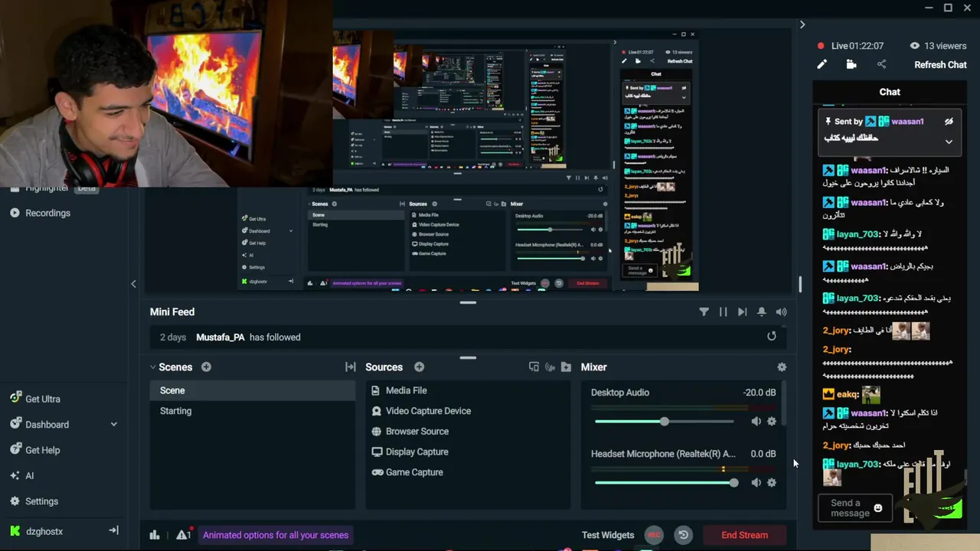Click End Stream
The image size is (980, 551).
[744, 535]
